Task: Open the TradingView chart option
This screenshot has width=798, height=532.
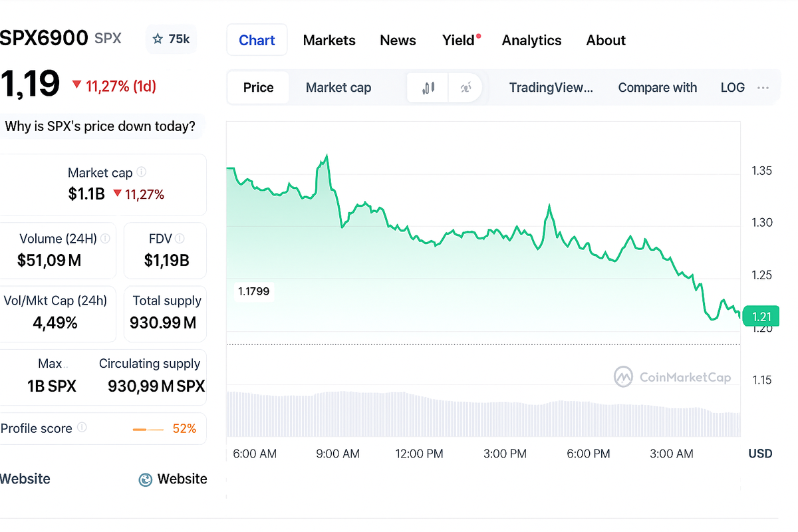Action: (x=551, y=88)
